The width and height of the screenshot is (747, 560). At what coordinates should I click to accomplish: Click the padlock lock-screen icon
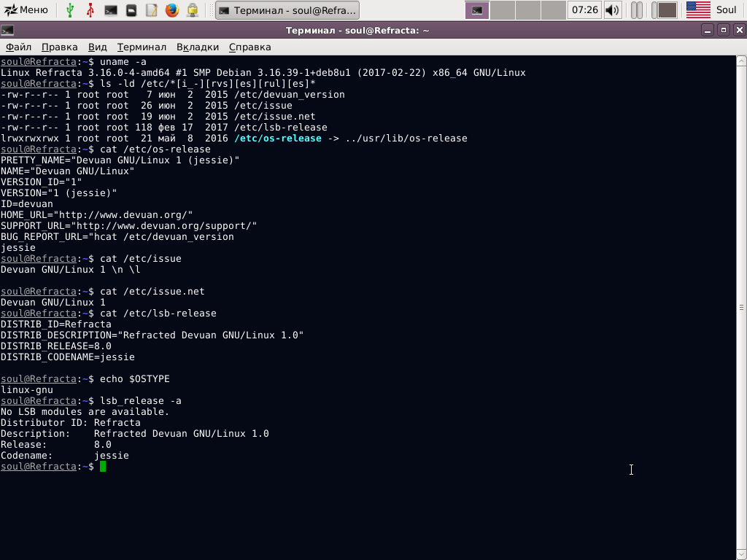coord(193,10)
